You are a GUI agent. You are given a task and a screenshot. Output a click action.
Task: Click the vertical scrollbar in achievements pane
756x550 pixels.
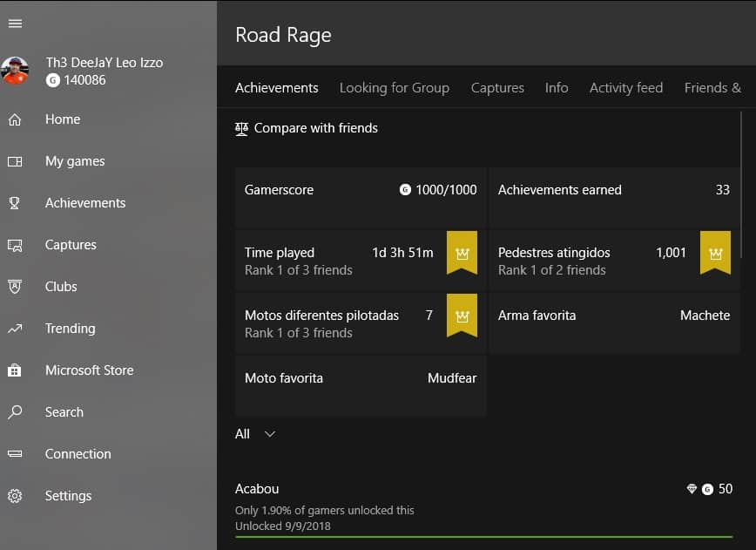[x=741, y=184]
